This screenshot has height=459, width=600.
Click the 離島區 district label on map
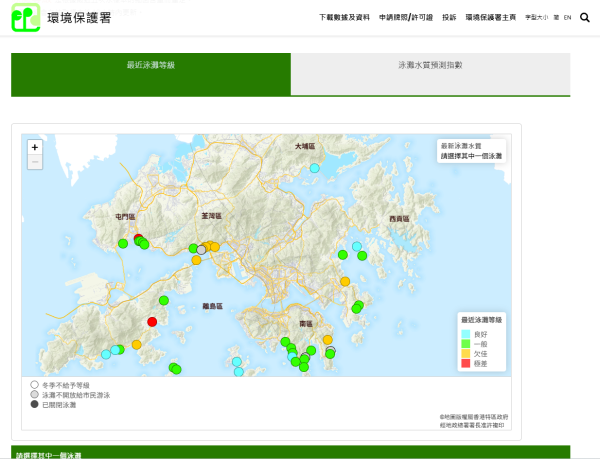point(212,306)
